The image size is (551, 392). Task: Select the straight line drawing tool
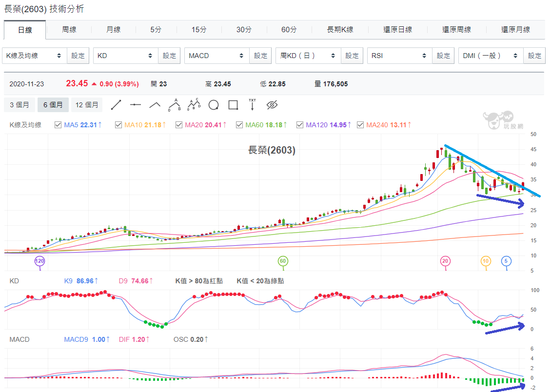pyautogui.click(x=116, y=105)
